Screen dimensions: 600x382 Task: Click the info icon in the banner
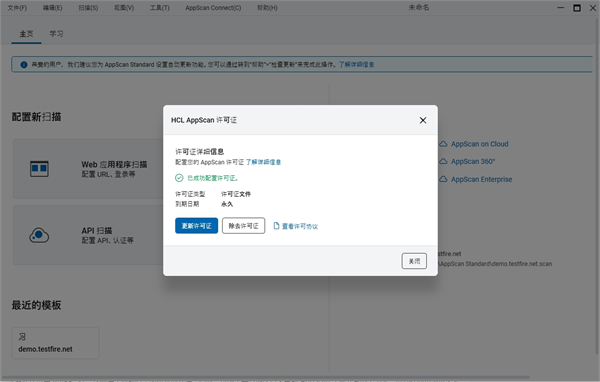pyautogui.click(x=24, y=65)
